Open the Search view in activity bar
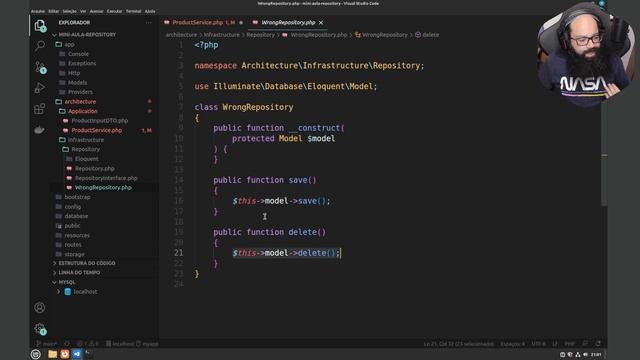The image size is (640, 360). pos(40,46)
